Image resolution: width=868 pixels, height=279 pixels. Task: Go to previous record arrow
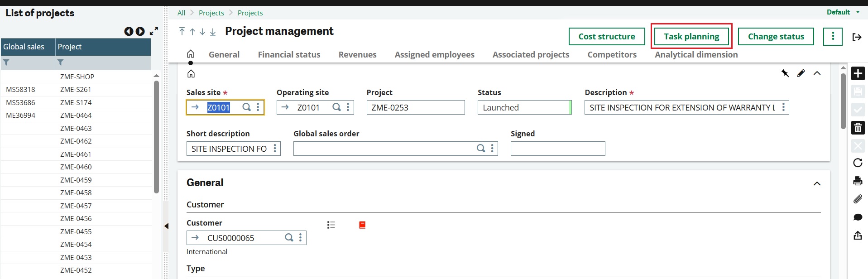coord(192,32)
